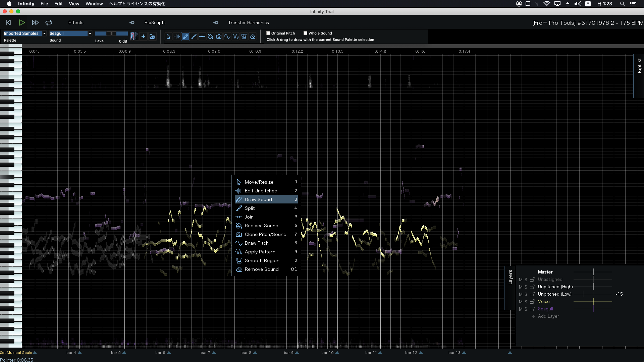Screen dimensions: 644x362
Task: Open the Window menu
Action: point(94,4)
